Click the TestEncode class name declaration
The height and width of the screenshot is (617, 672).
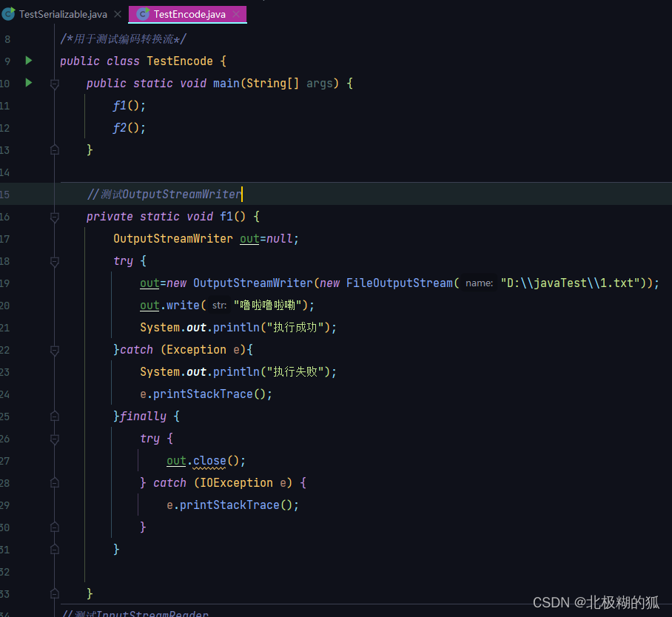point(180,61)
